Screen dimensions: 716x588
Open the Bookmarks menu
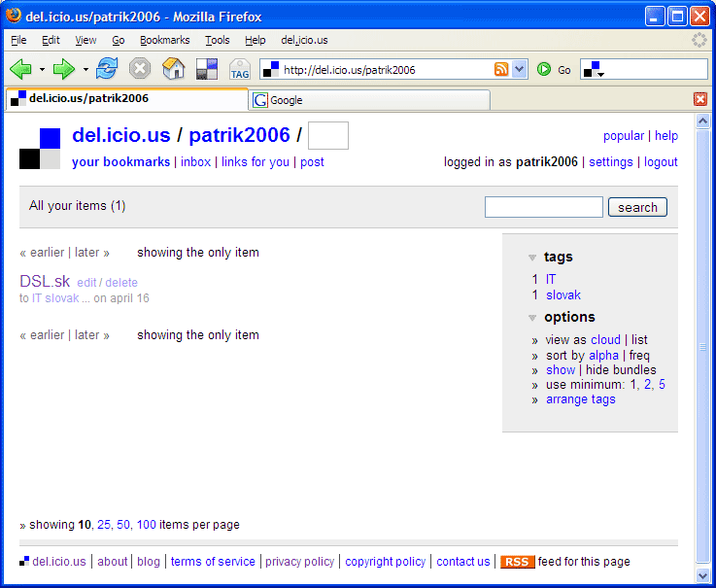pyautogui.click(x=165, y=40)
